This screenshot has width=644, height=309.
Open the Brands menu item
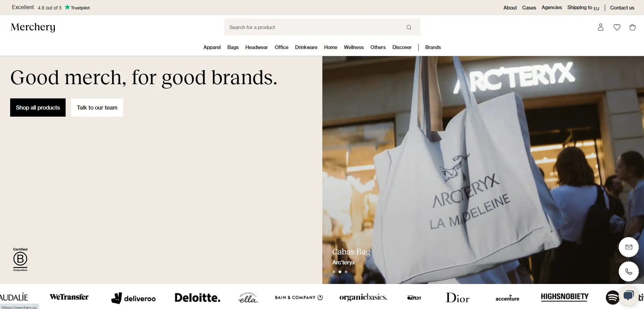tap(433, 47)
